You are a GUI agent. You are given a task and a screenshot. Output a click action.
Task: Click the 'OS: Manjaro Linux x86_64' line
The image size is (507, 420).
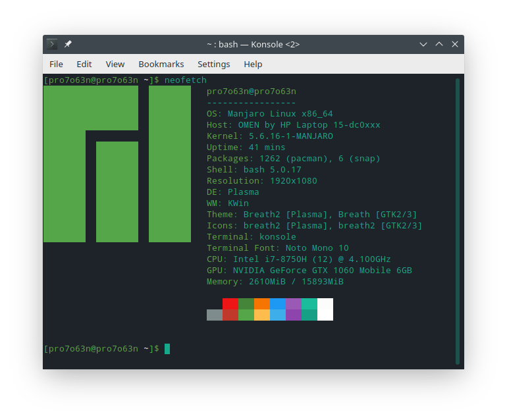tap(270, 114)
